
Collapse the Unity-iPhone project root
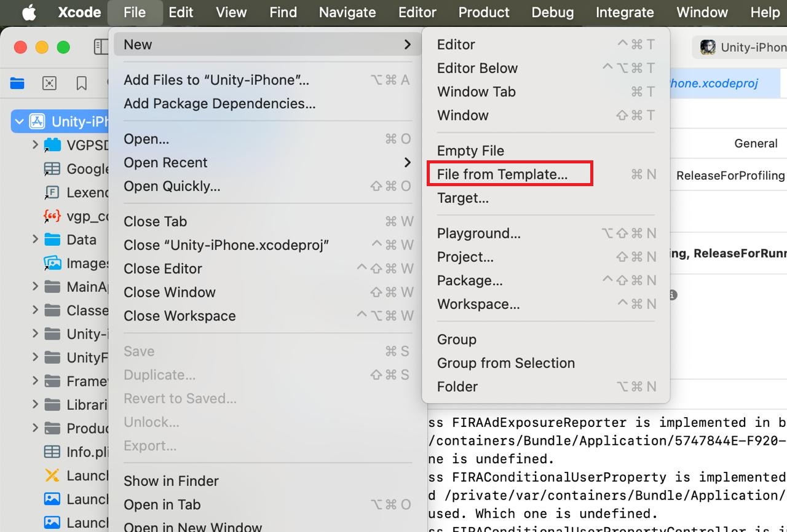pos(20,121)
